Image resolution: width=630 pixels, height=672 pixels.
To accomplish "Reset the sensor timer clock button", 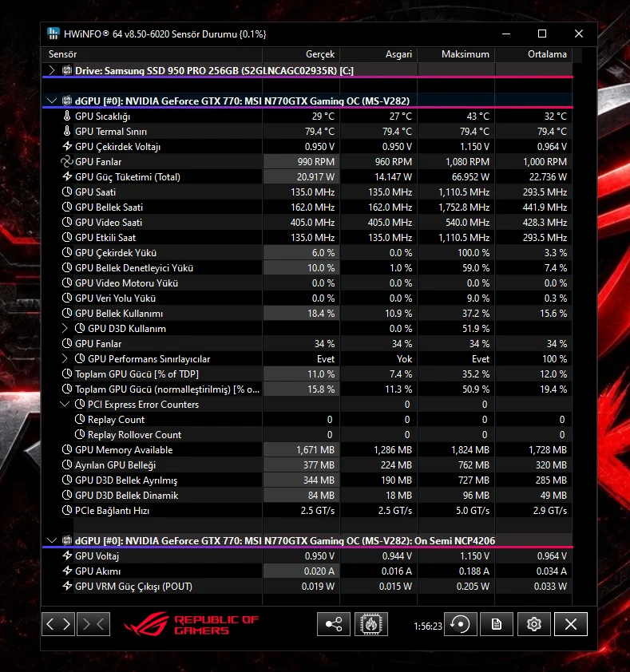I will pos(461,624).
